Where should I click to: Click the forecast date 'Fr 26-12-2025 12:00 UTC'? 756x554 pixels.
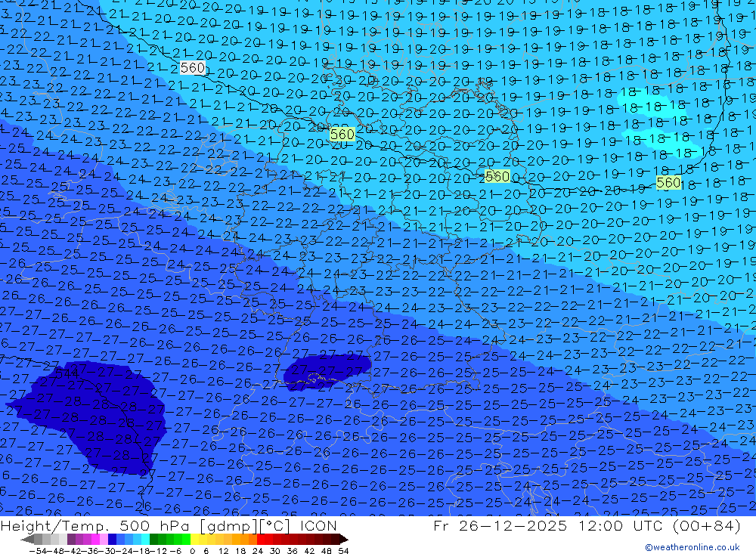pos(548,525)
